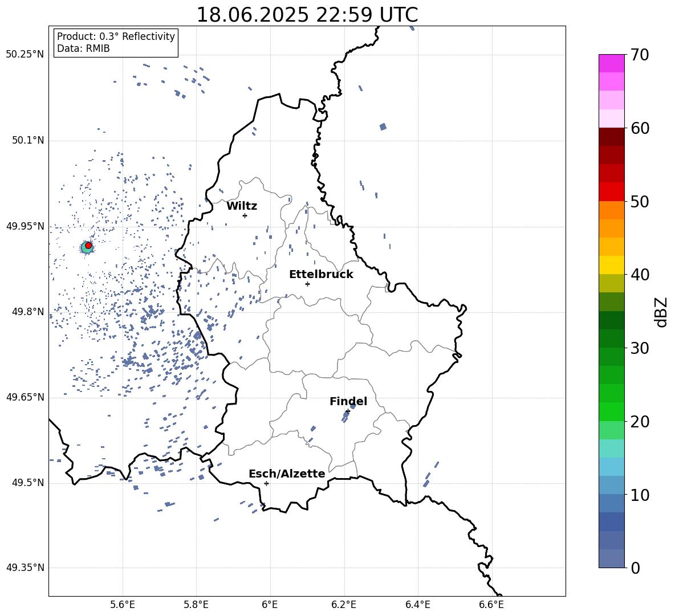Click the colorbar tick value 40

(x=640, y=275)
